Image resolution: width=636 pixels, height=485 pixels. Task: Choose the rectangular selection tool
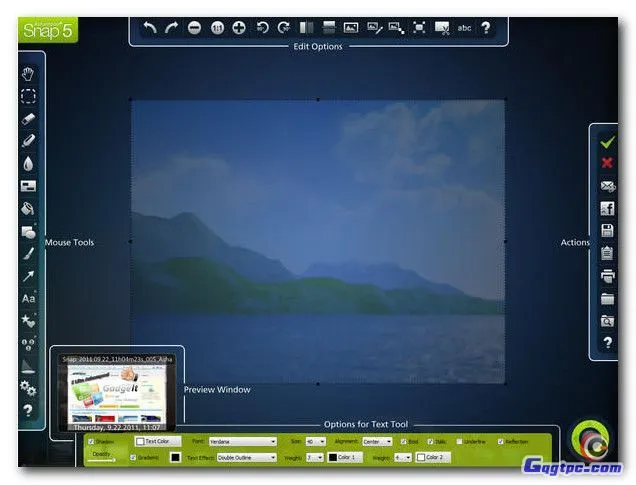29,97
